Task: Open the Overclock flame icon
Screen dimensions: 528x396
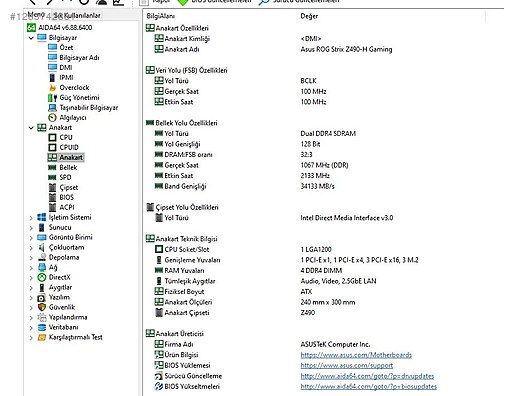Action: tap(52, 88)
